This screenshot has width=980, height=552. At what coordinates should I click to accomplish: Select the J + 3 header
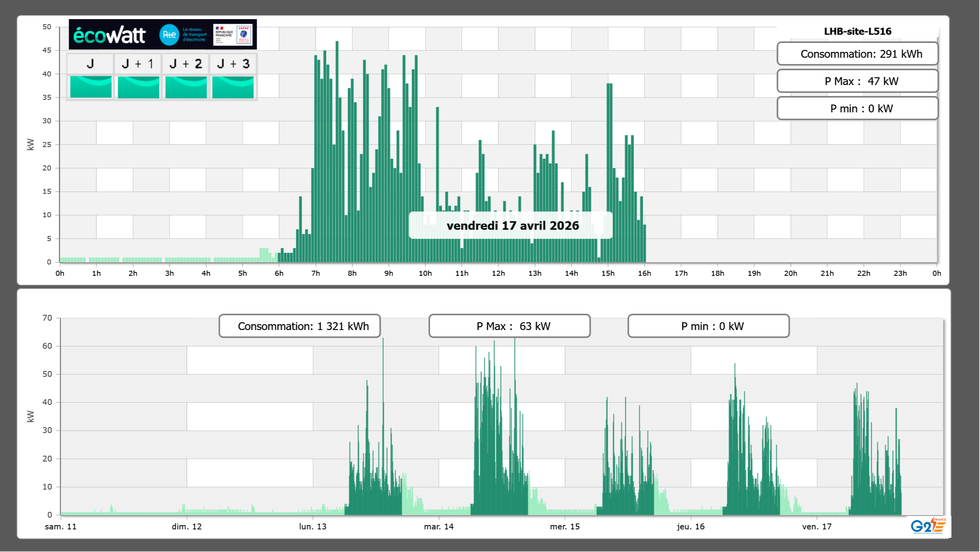[233, 64]
